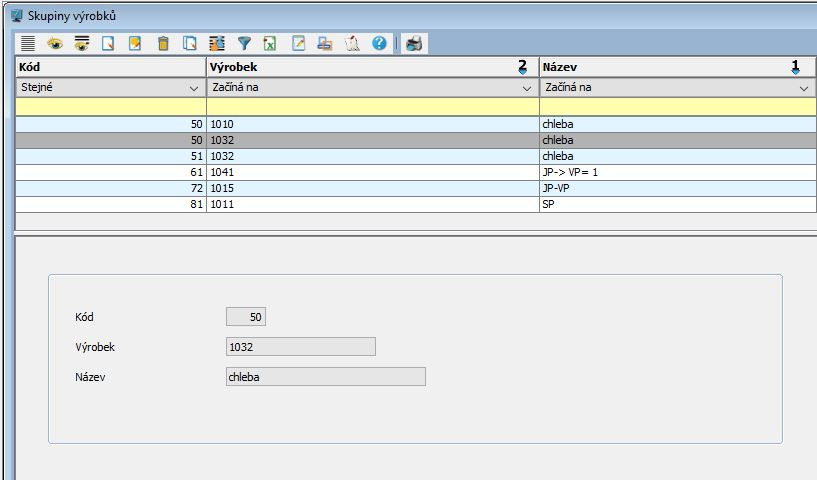Click the list view lines icon
Viewport: 817px width, 480px height.
pyautogui.click(x=28, y=43)
